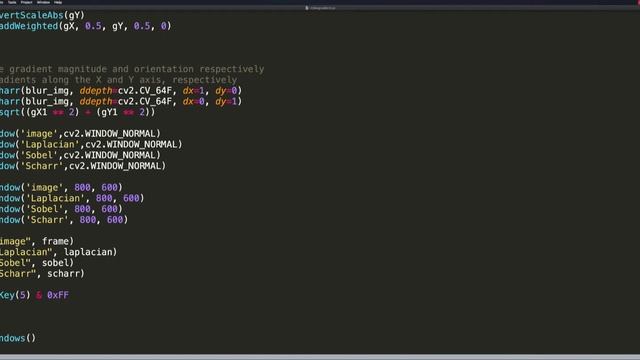This screenshot has width=640, height=360.
Task: Click the resize line 'image', 800, 600
Action: pyautogui.click(x=61, y=187)
